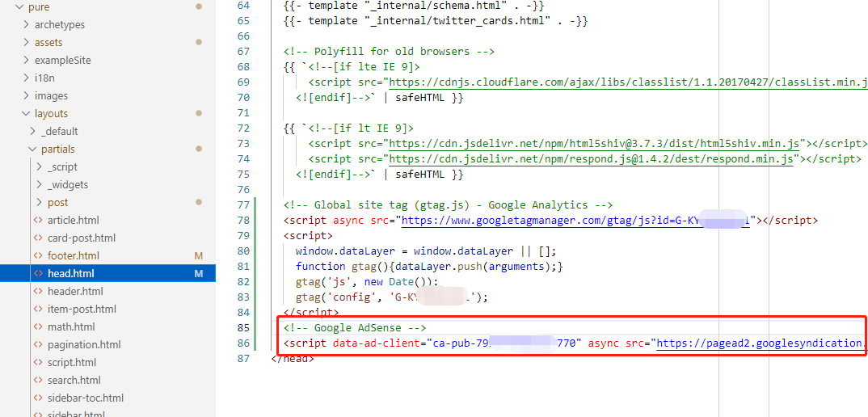The height and width of the screenshot is (417, 868).
Task: Open script.html file
Action: tap(72, 362)
